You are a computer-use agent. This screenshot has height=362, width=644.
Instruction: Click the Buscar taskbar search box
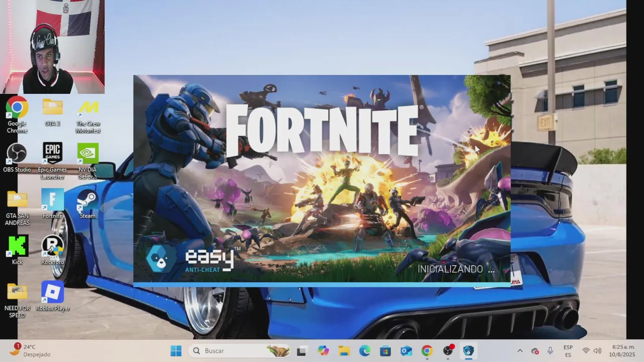(x=240, y=351)
